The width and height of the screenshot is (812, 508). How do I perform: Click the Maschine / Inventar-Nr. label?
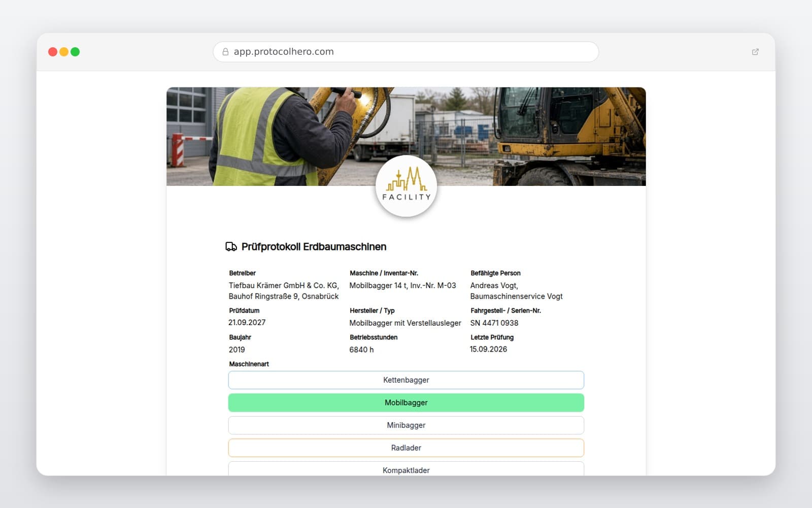(384, 273)
